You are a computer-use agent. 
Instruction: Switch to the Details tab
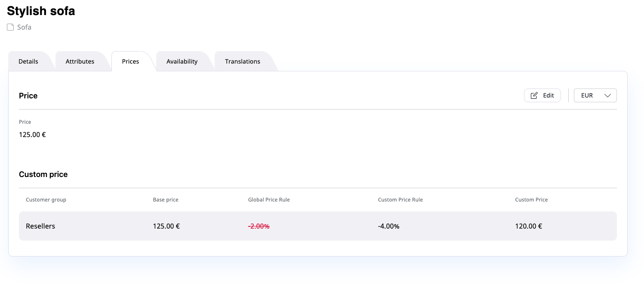click(x=28, y=61)
